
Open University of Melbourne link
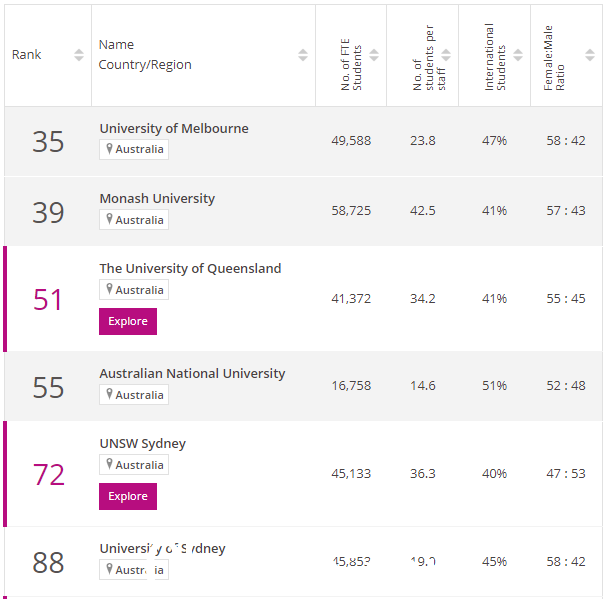(174, 128)
